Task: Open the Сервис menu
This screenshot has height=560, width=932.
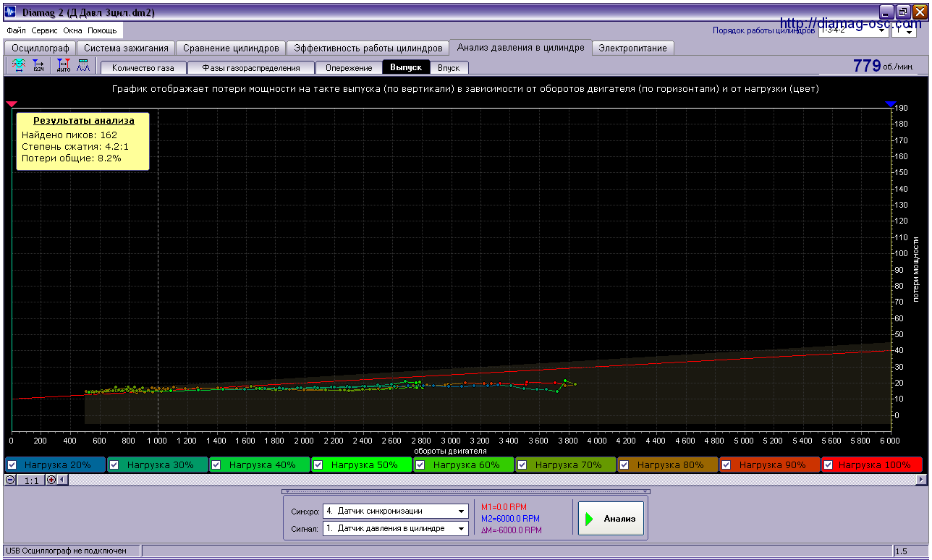Action: [x=45, y=31]
